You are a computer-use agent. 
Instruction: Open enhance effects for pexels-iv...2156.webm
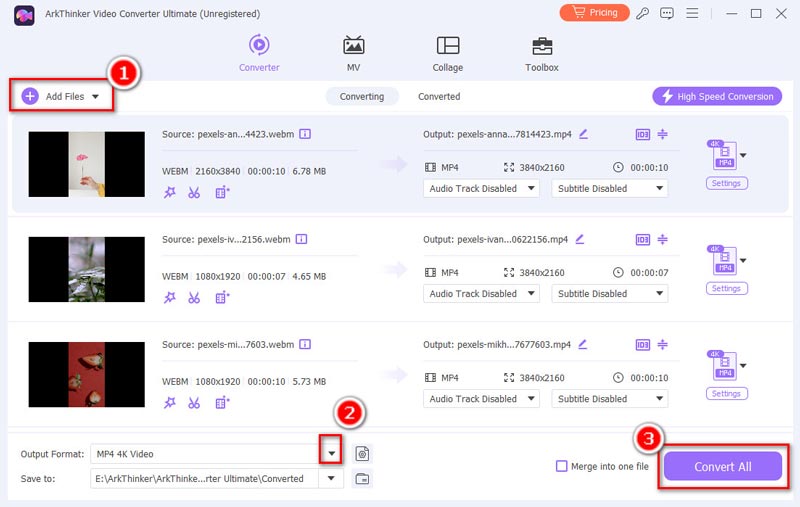169,297
